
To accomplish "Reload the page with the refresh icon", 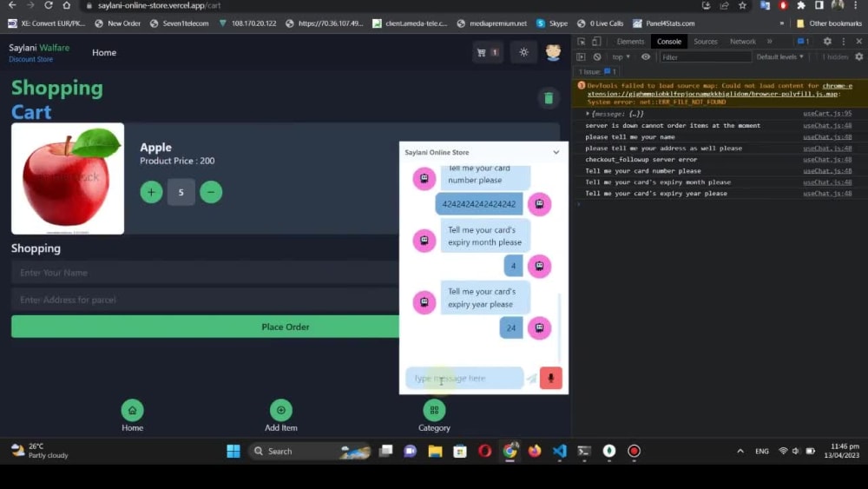I will coord(48,5).
